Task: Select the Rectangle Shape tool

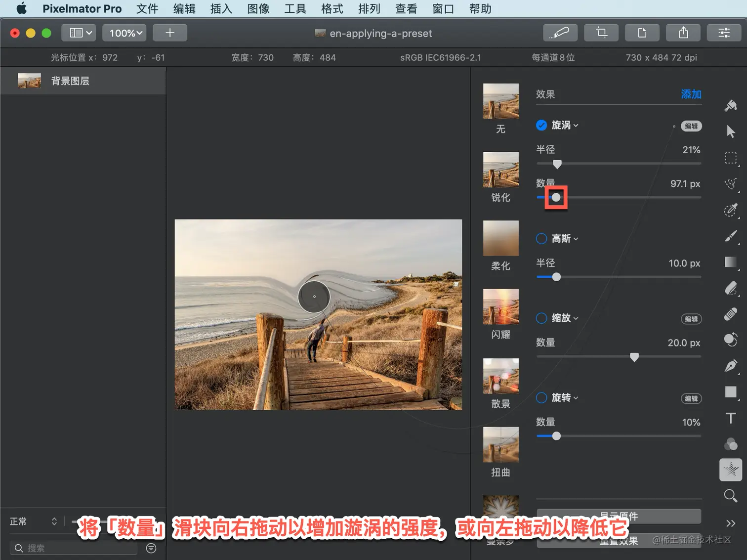Action: pyautogui.click(x=731, y=392)
